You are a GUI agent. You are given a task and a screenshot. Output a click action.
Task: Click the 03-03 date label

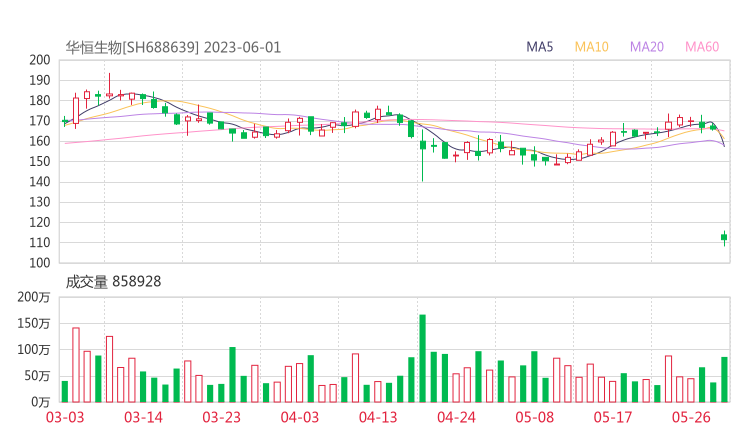point(65,417)
